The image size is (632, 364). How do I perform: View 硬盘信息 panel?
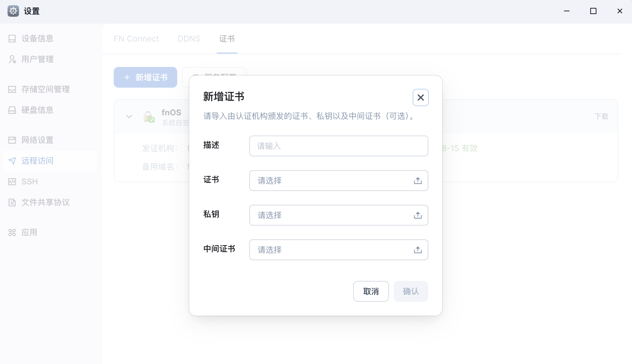[37, 110]
